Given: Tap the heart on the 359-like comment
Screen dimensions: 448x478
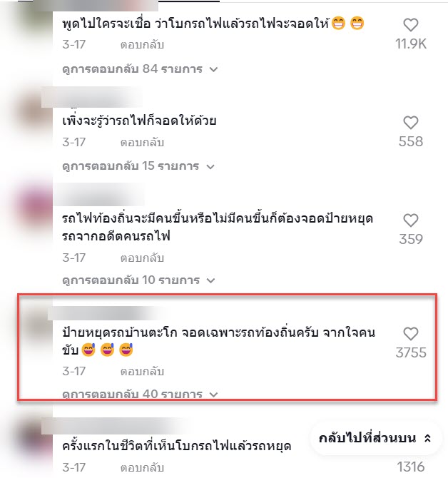Looking at the screenshot, I should coord(410,220).
